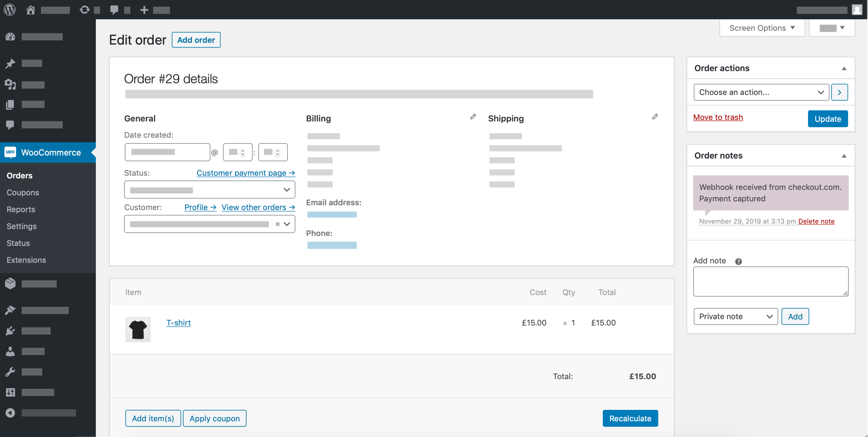Open the updates refresh icon
Image resolution: width=868 pixels, height=437 pixels.
pyautogui.click(x=84, y=10)
